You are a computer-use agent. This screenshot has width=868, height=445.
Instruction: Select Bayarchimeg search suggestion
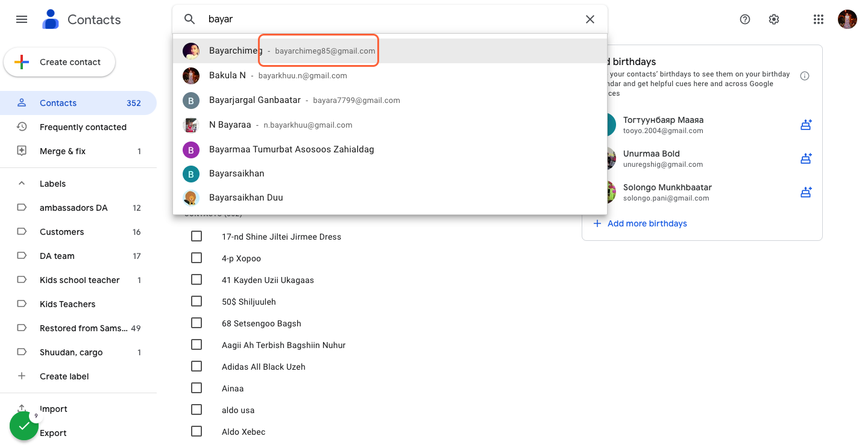click(x=390, y=51)
